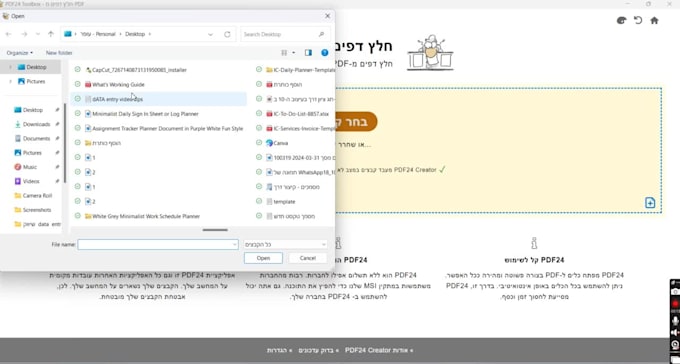This screenshot has height=364, width=680.
Task: Close the Open dialog
Action: coord(327,16)
